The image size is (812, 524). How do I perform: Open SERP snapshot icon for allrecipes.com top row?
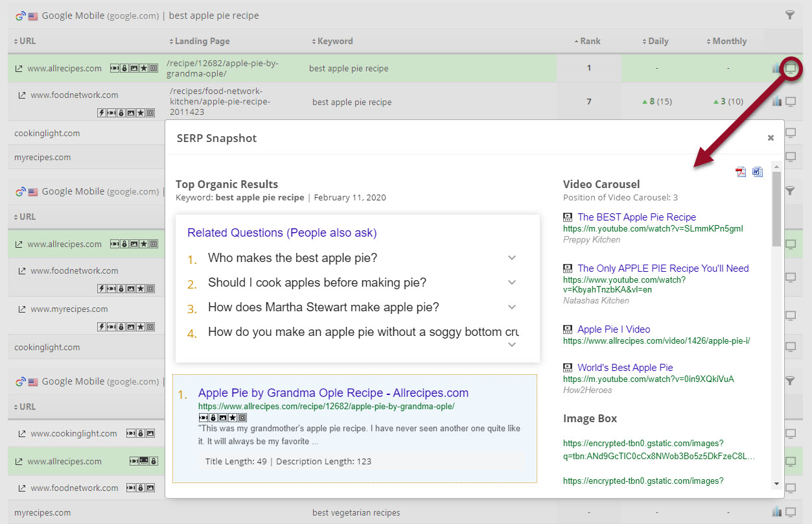(x=791, y=67)
